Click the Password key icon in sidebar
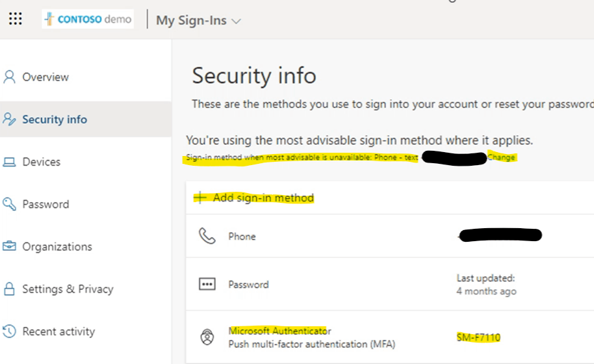The image size is (594, 364). (9, 204)
